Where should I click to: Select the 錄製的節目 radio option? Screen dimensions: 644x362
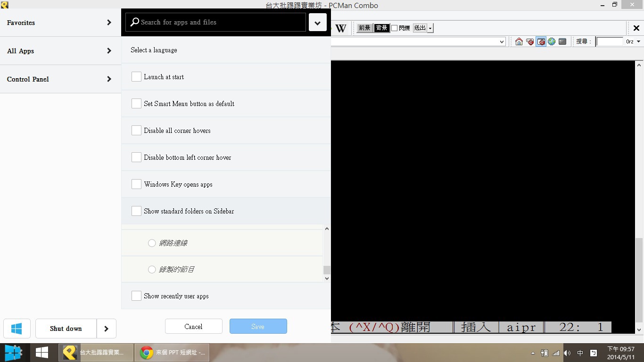[152, 269]
